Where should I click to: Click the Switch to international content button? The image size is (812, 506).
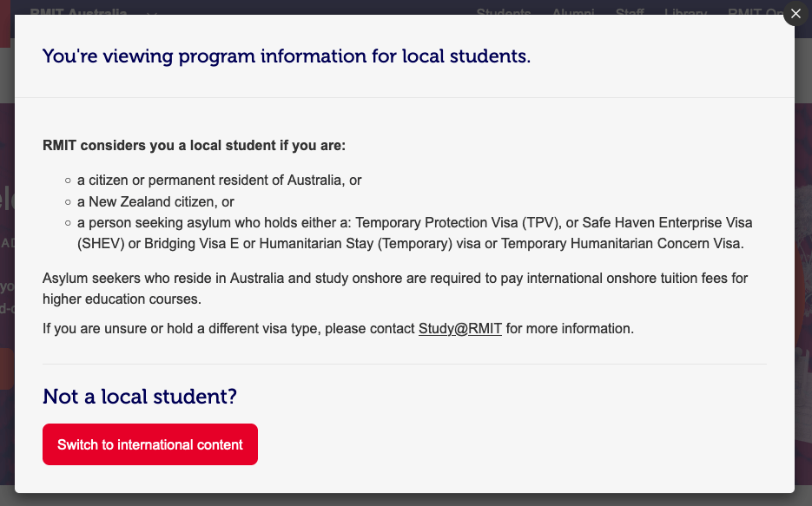(149, 444)
